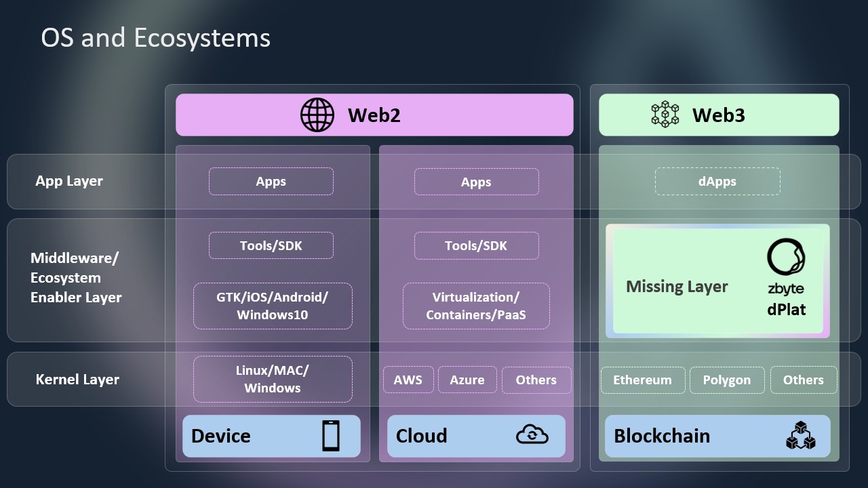
Task: Click the blockchain cubes icon in the Blockchain box
Action: point(800,436)
